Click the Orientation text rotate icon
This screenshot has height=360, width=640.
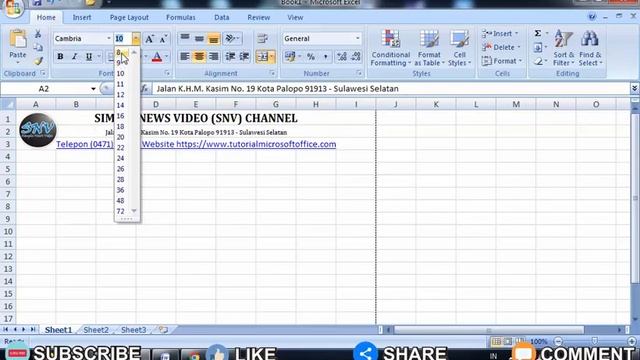click(232, 38)
